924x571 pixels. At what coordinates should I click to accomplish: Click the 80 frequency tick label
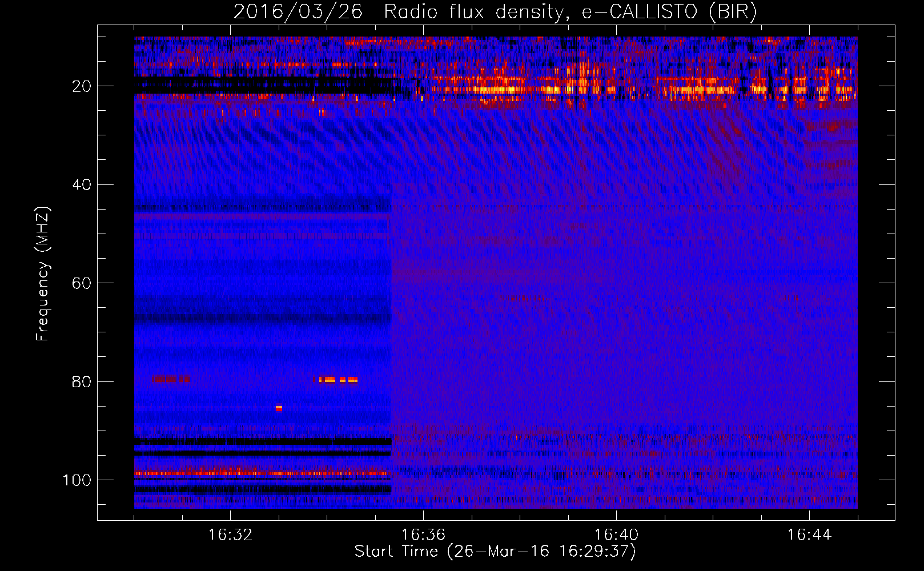point(82,381)
